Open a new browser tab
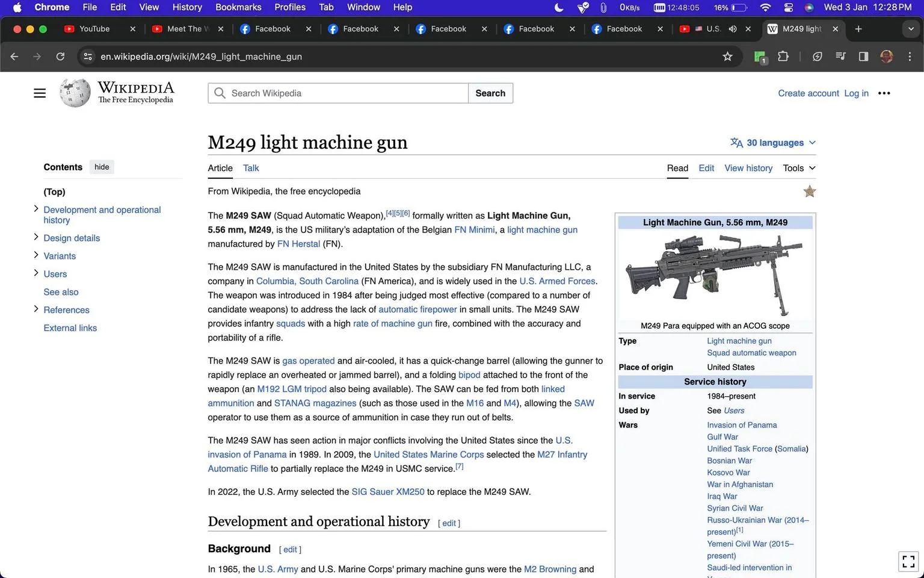 pos(858,29)
